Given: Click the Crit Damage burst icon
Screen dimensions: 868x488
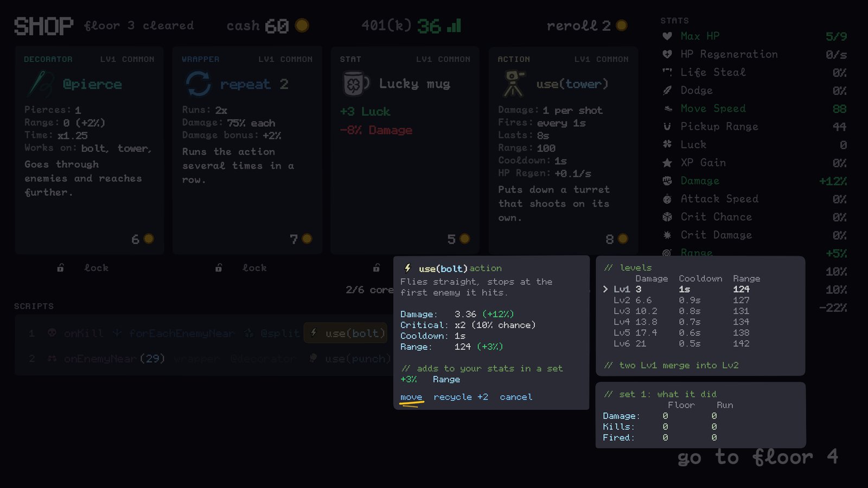Looking at the screenshot, I should tap(667, 235).
